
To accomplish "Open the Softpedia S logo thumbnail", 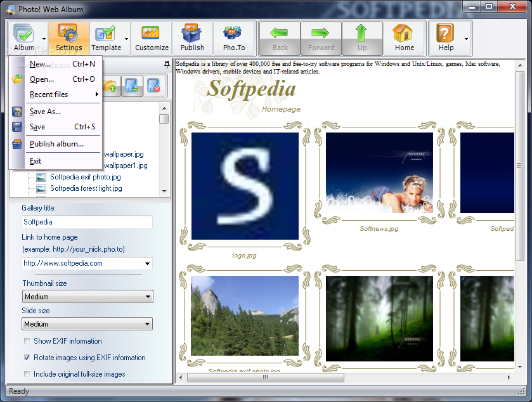I will (245, 186).
